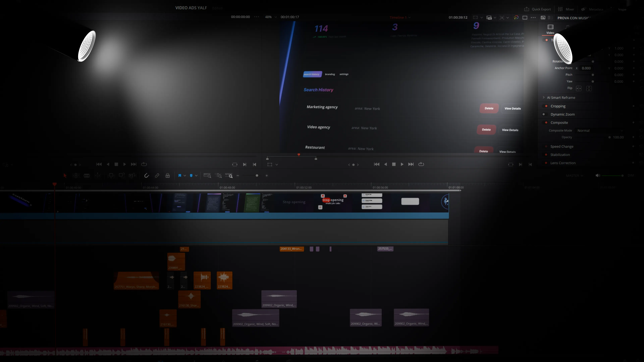Open the Timeline 1 name dropdown

point(400,17)
